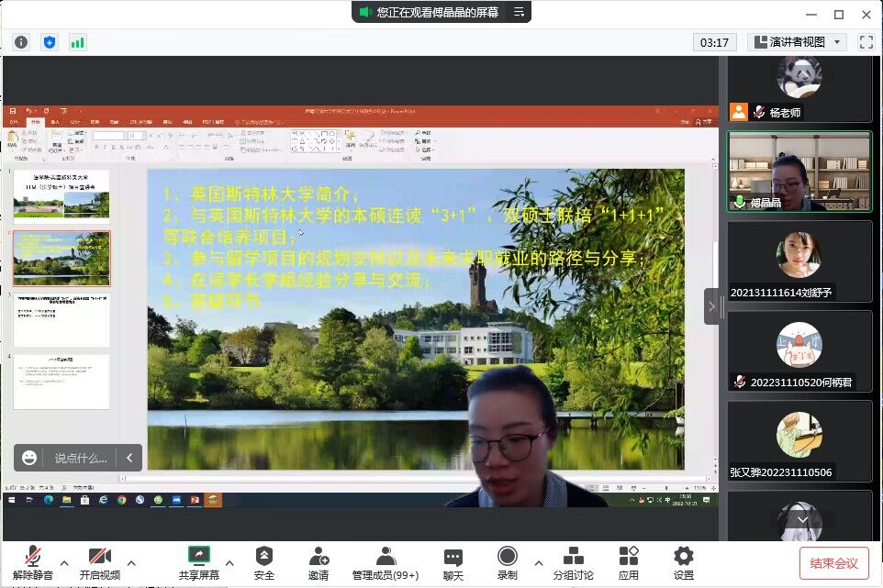Open the 设置 settings gear

(684, 562)
